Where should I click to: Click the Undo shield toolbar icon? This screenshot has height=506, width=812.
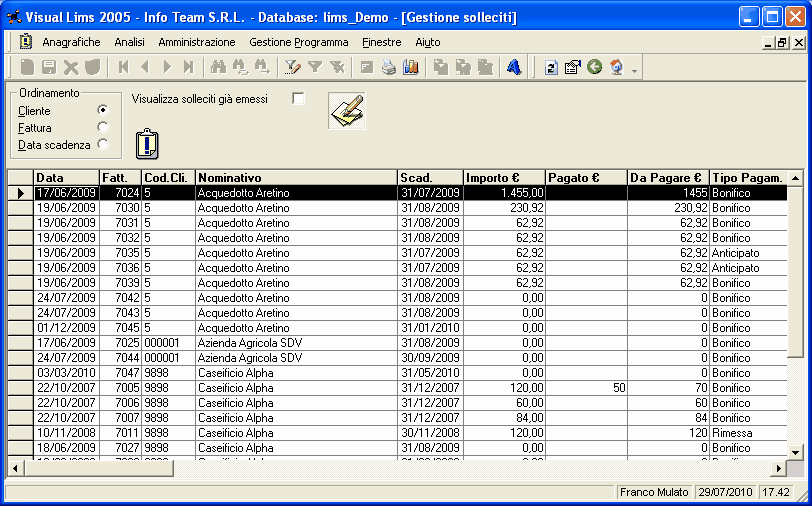click(x=92, y=67)
